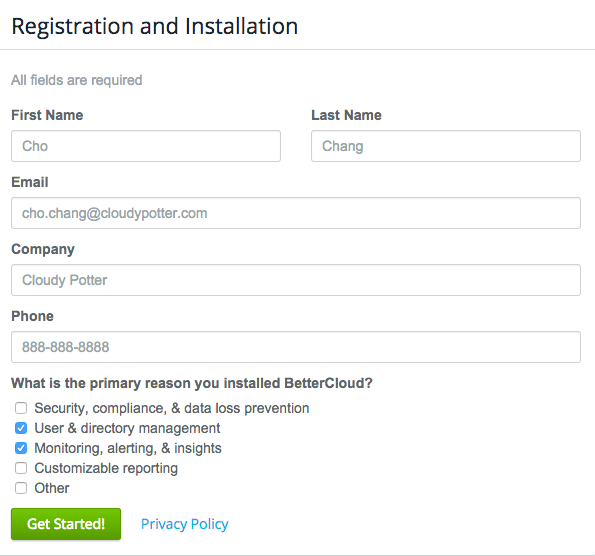The height and width of the screenshot is (556, 595).
Task: Click the Registration and Installation heading
Action: click(x=155, y=26)
